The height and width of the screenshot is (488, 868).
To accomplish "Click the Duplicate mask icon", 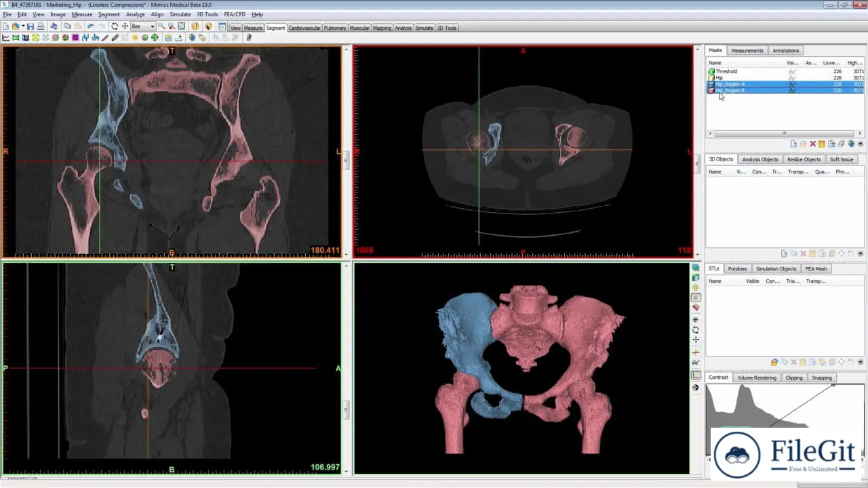I will (832, 144).
